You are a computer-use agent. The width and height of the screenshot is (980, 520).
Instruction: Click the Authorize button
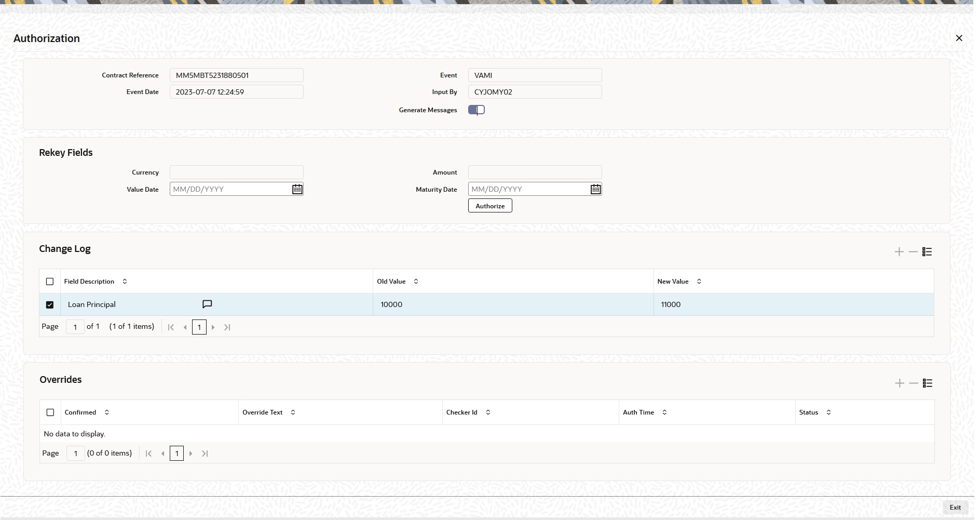click(x=490, y=206)
